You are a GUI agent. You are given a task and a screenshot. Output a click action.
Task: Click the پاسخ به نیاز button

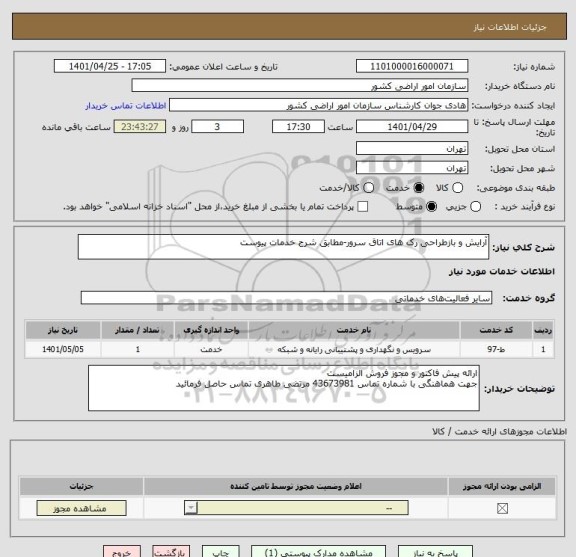click(435, 551)
